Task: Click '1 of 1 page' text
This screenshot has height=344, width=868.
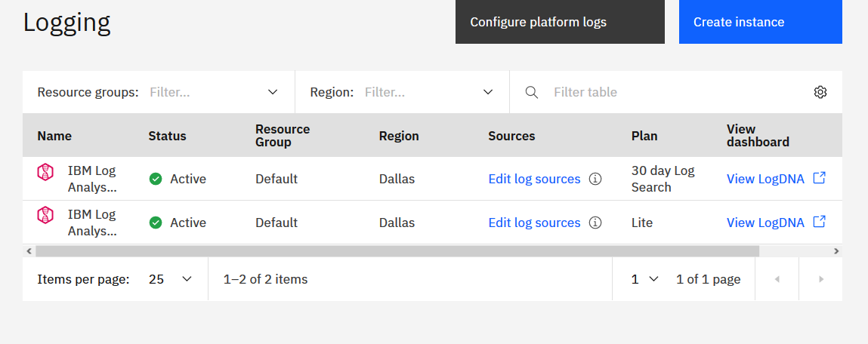Action: tap(709, 279)
